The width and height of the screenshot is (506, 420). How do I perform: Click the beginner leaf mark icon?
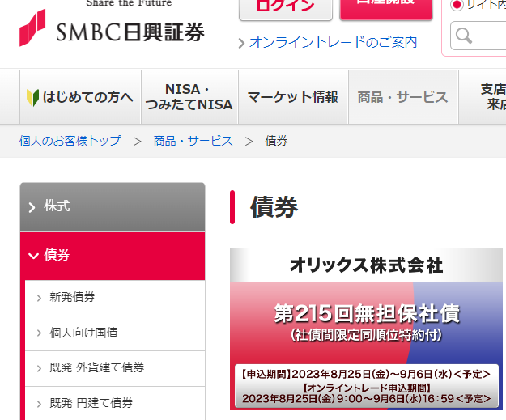point(32,97)
